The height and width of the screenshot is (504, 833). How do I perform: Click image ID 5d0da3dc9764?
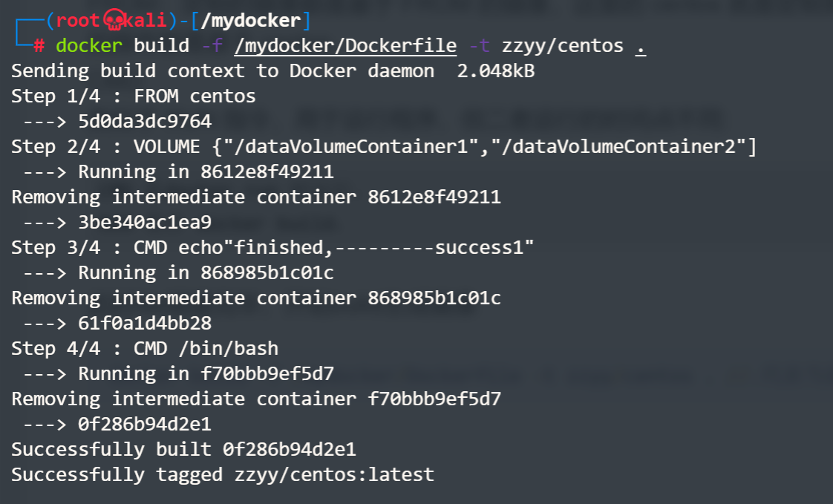point(145,122)
